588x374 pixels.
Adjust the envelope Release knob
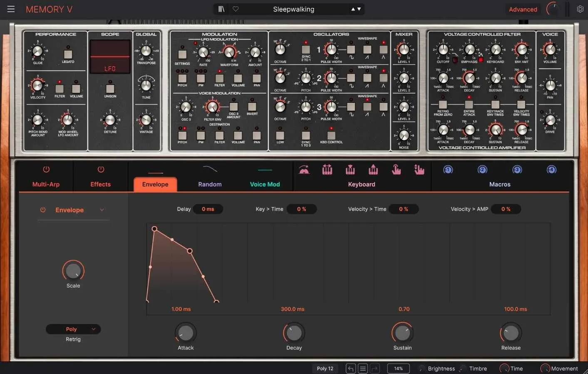point(511,333)
